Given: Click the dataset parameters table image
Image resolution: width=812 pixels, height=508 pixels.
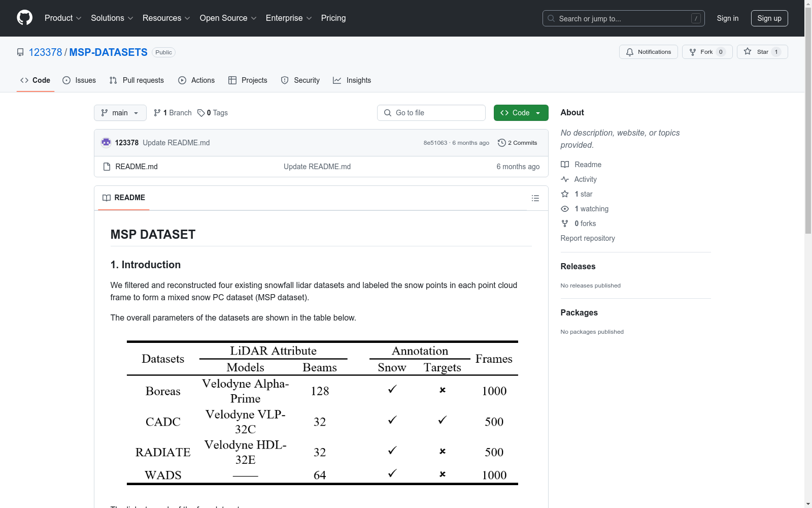Looking at the screenshot, I should click(x=322, y=412).
